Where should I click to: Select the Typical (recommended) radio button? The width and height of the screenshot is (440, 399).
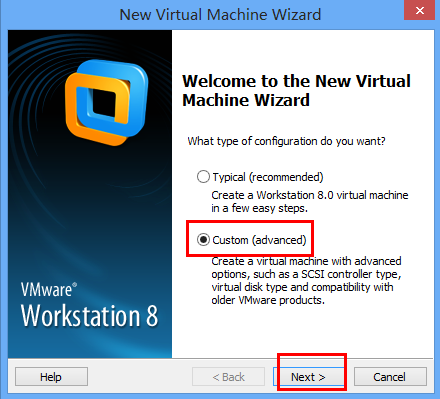pyautogui.click(x=203, y=177)
